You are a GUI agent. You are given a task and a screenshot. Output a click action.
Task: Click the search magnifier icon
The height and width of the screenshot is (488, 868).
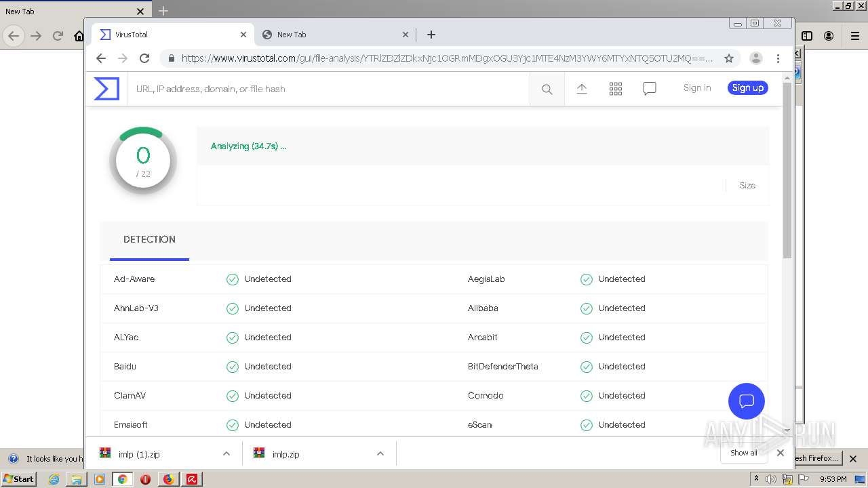(547, 89)
